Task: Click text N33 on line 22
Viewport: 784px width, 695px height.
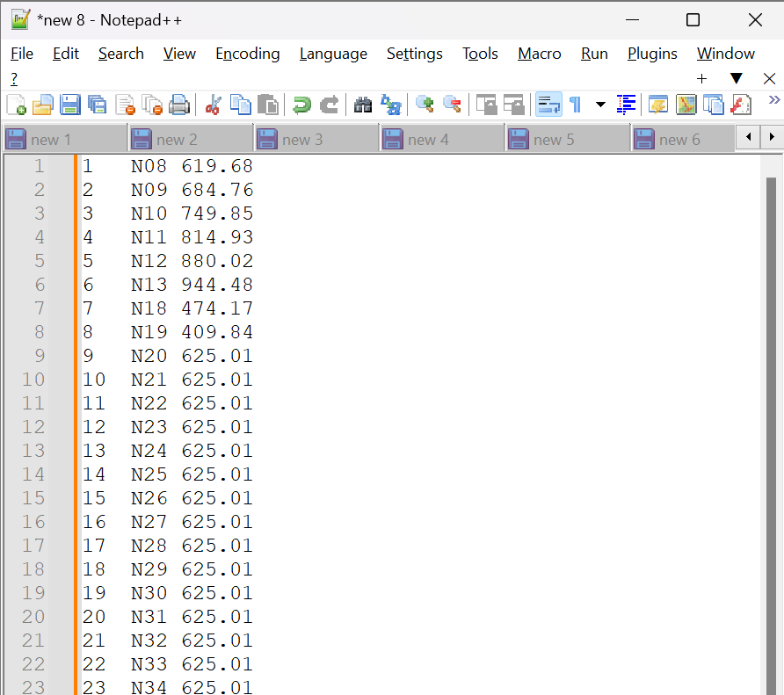Action: 149,664
